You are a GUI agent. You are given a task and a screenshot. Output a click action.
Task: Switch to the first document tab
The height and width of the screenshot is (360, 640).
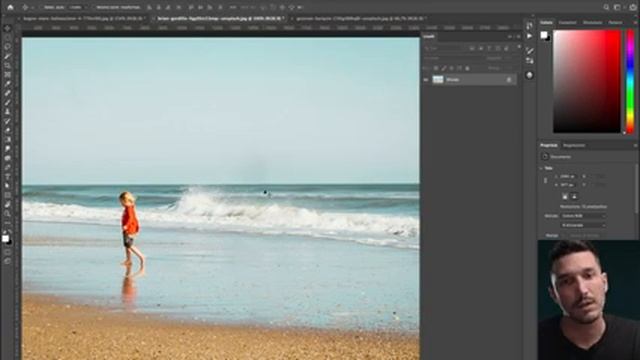(x=83, y=18)
